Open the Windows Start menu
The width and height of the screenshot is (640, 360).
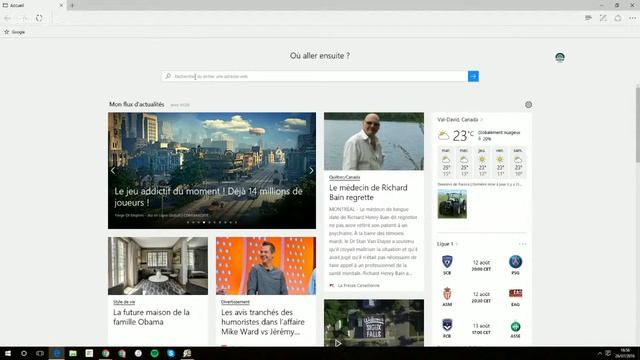pyautogui.click(x=7, y=353)
